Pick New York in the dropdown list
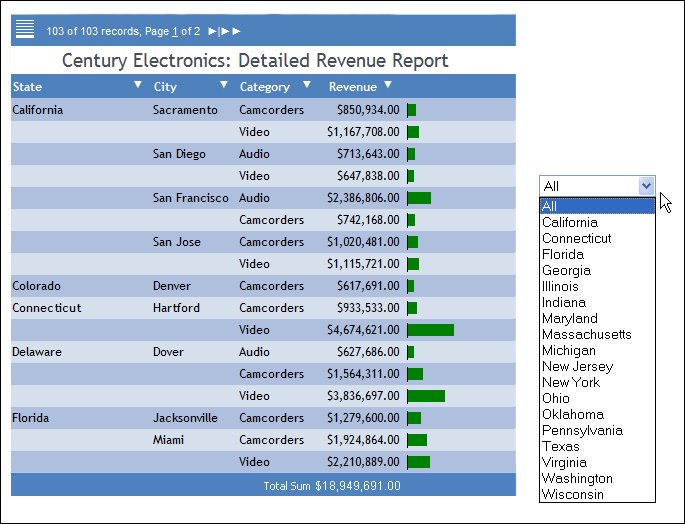This screenshot has width=685, height=524. coord(597,382)
